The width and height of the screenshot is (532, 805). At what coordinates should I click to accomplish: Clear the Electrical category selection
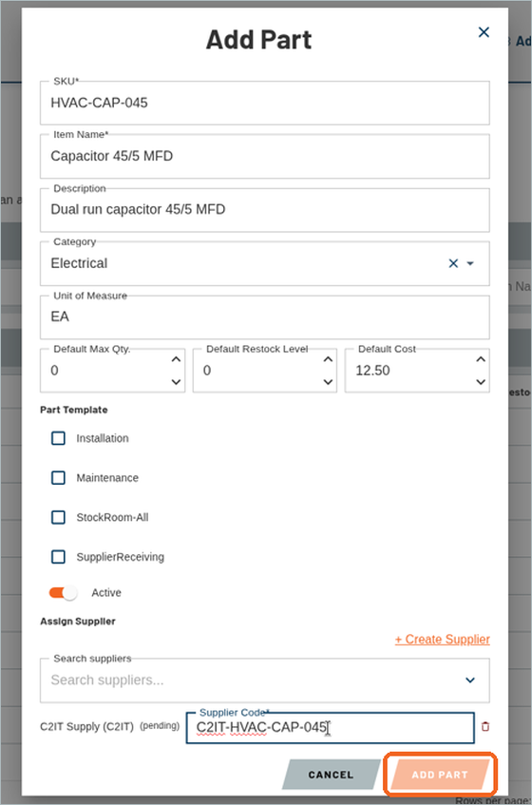pyautogui.click(x=453, y=263)
